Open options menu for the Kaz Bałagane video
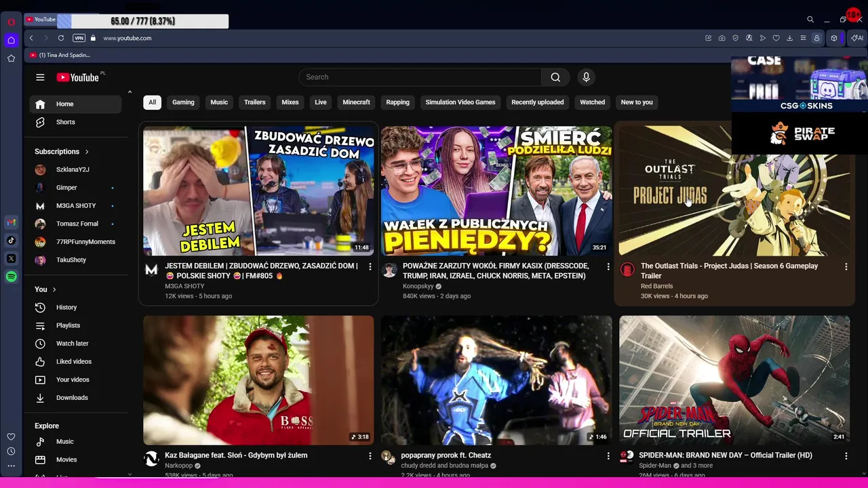The image size is (868, 488). 370,456
